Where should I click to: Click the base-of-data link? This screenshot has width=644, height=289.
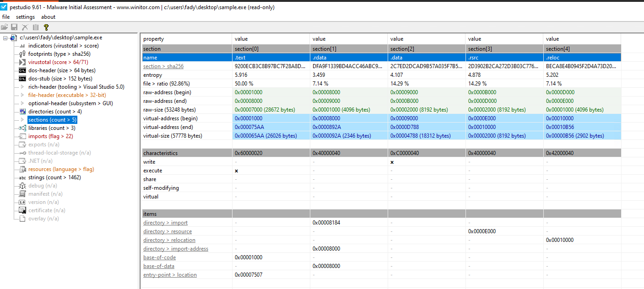tap(159, 266)
